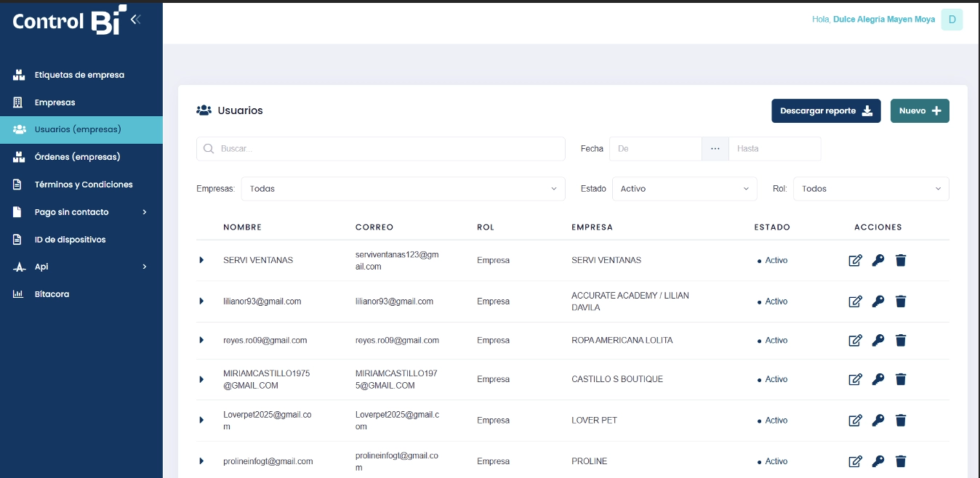Click key icon for ROPA AMERICANA LOLITA

coord(878,340)
